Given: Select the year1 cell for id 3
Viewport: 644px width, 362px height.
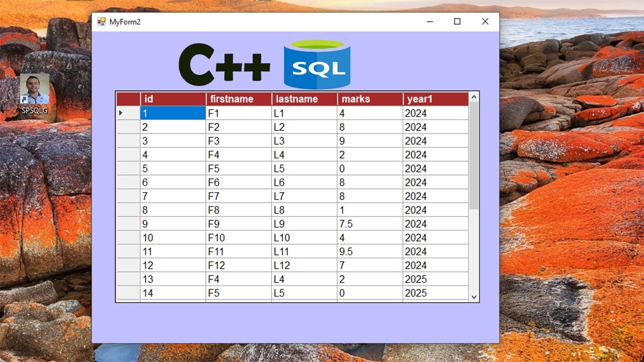Looking at the screenshot, I should click(436, 141).
